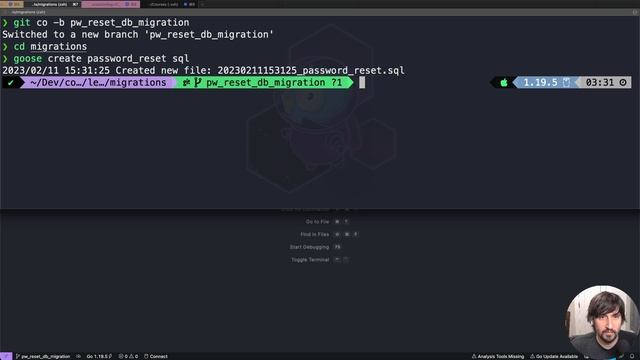Click the git branch icon in the prompt
The width and height of the screenshot is (640, 360).
(x=198, y=82)
